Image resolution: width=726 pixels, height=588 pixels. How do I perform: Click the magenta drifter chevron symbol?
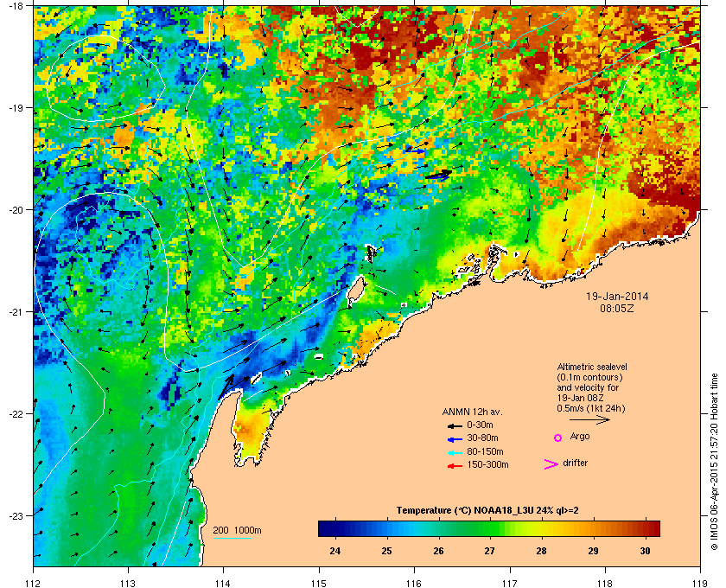pos(551,464)
